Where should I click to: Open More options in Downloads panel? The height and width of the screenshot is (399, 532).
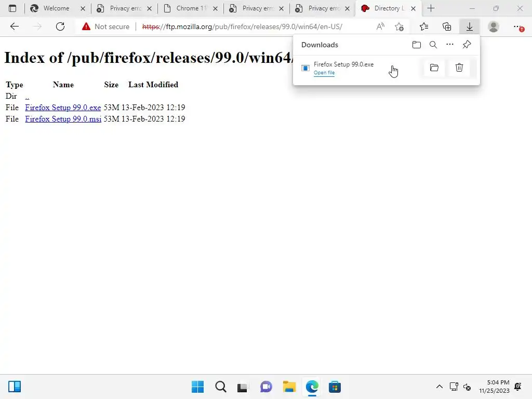pyautogui.click(x=450, y=45)
